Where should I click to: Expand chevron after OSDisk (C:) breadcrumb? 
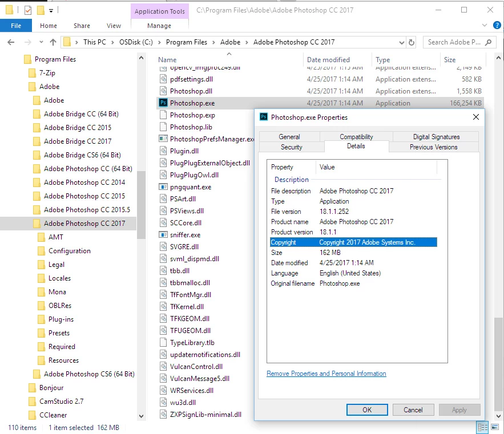point(159,42)
